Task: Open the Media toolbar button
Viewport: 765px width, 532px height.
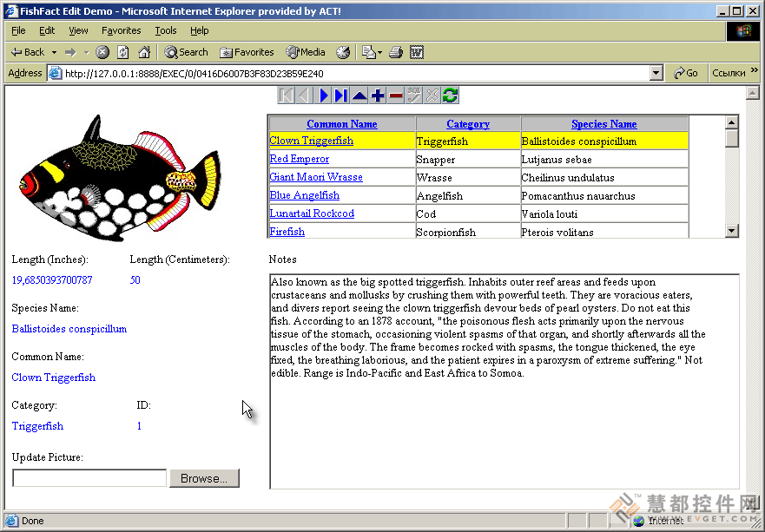Action: point(306,52)
